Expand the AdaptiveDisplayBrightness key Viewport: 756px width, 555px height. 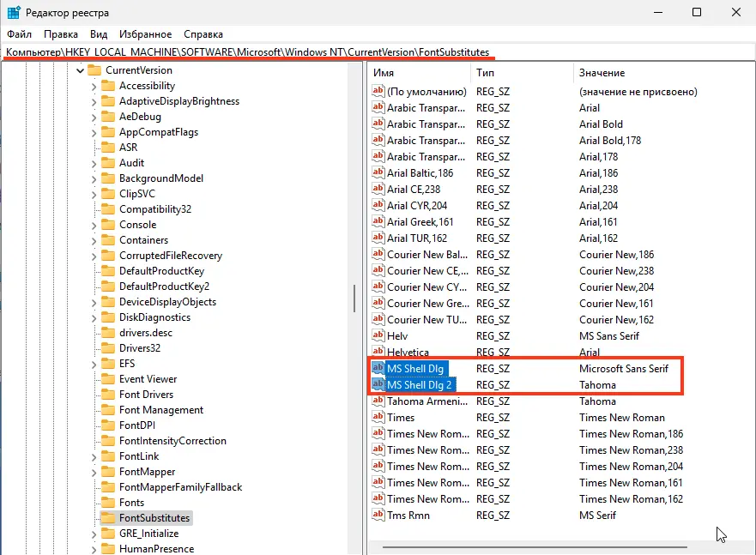tap(94, 102)
